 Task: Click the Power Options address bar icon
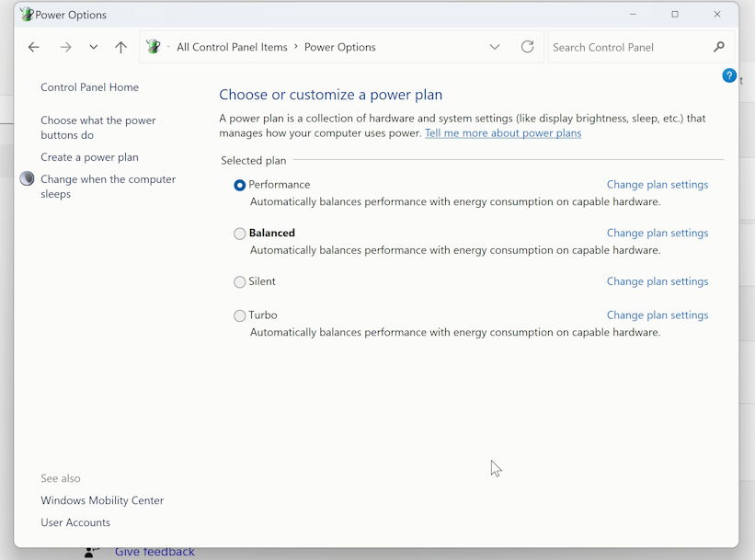(x=154, y=47)
